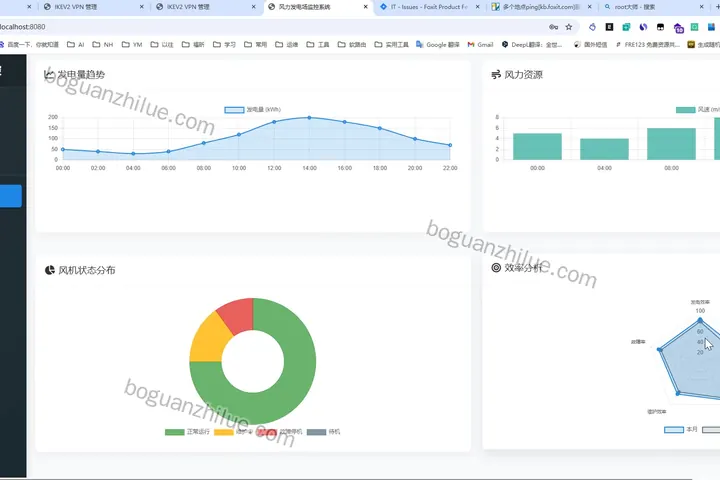720x480 pixels.
Task: Click the 04:00 wind speed bar
Action: coord(604,149)
